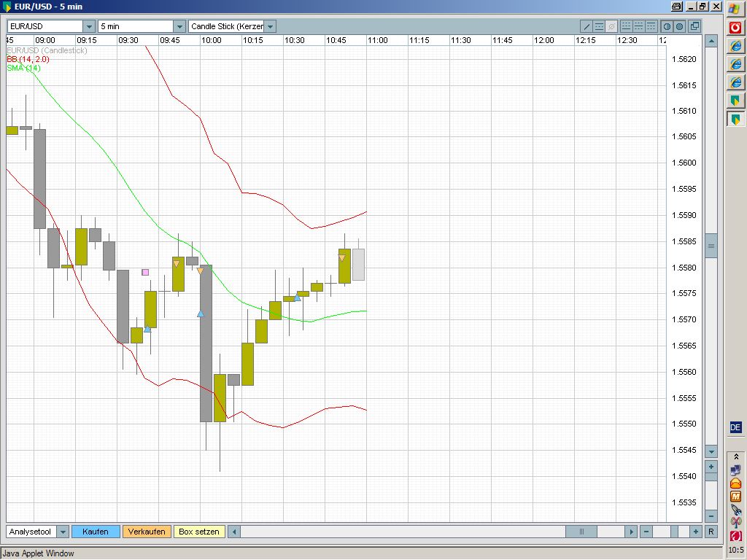Print the chart using the printer icon
Screen dimensions: 747x560
[x=677, y=7]
